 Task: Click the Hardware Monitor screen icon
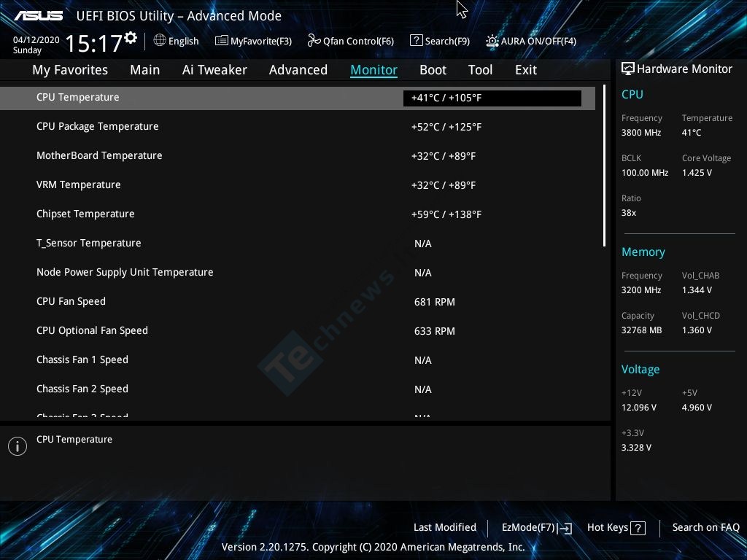pos(628,69)
